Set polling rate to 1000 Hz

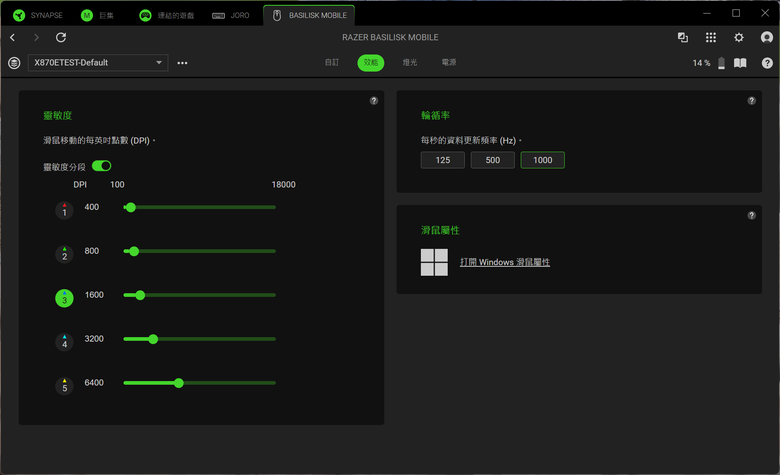coord(543,160)
